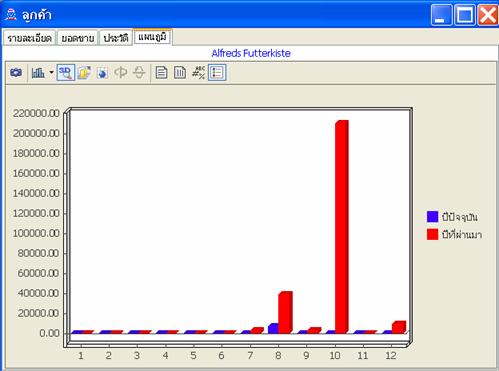
Task: Click the yellow 3D rotate chart icon
Action: tap(84, 72)
